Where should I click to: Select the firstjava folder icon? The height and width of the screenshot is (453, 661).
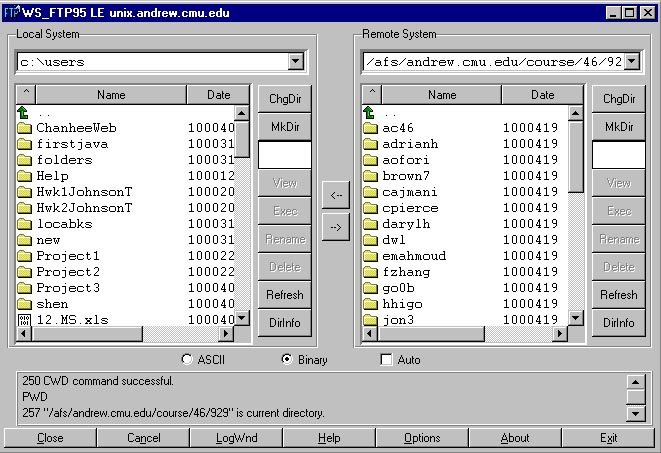tap(24, 144)
